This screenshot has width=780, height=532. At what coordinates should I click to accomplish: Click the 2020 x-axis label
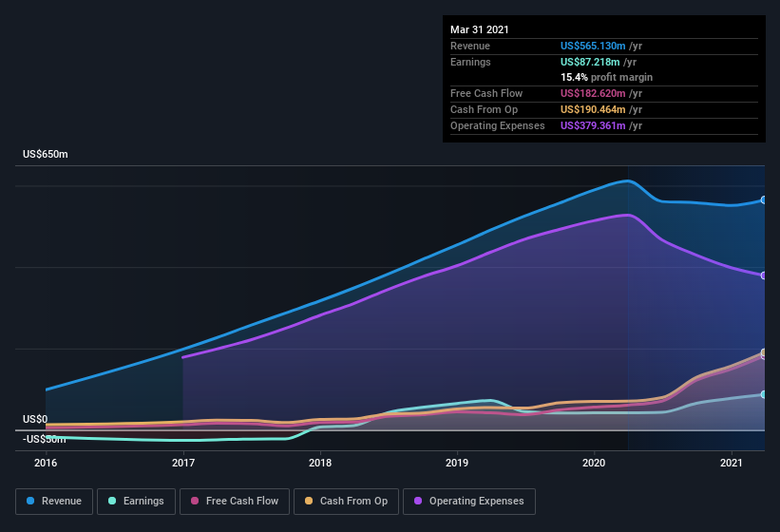(594, 463)
